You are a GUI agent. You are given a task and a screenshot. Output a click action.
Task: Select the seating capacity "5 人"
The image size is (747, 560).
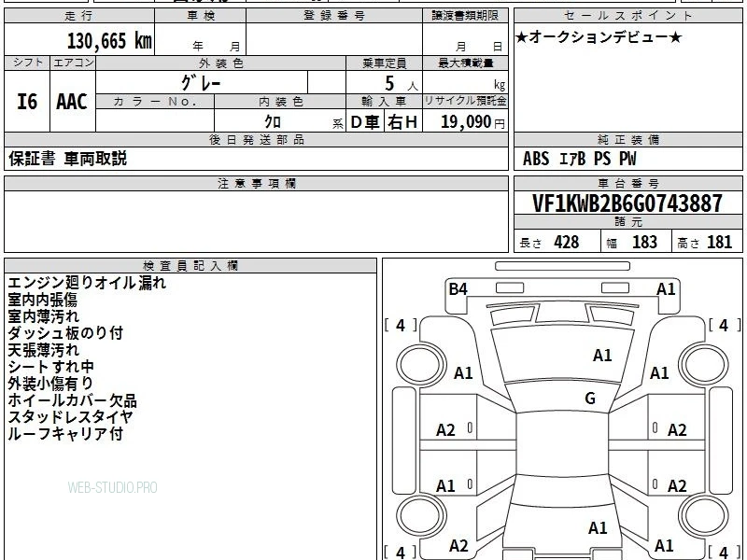click(x=402, y=84)
